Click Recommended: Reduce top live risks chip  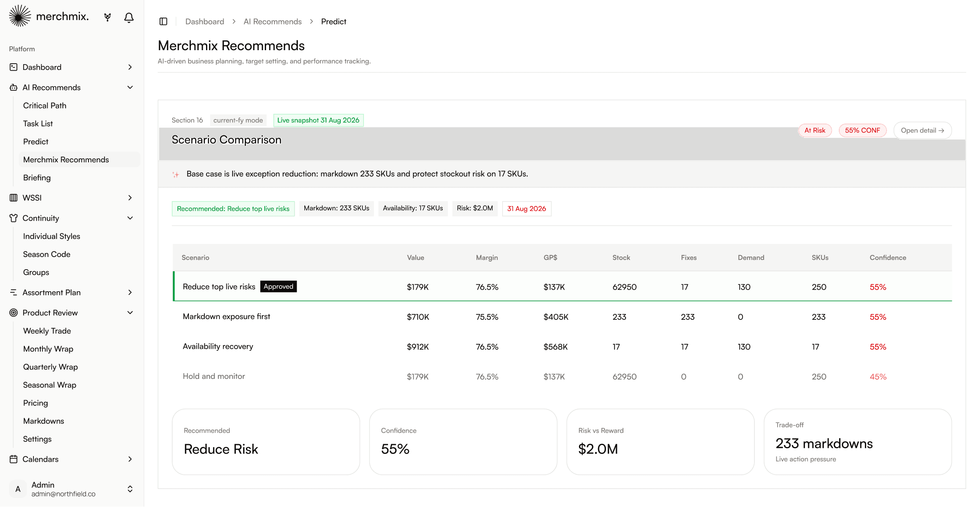pos(233,209)
